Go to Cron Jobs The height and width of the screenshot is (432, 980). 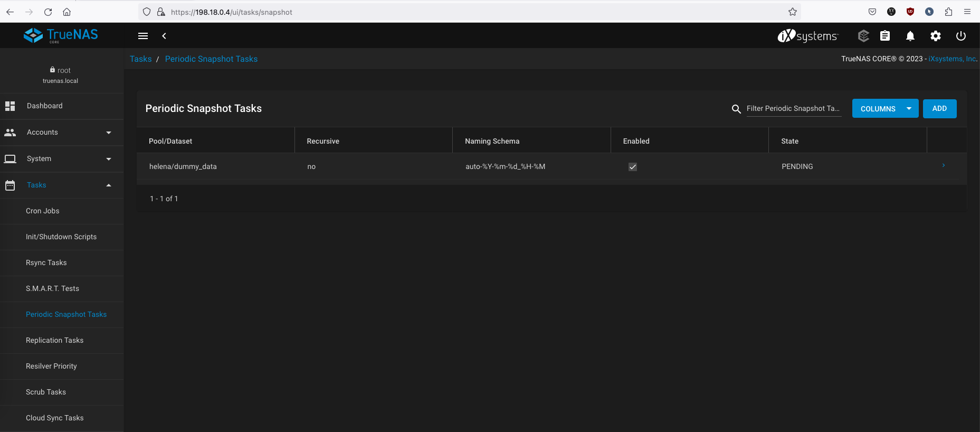tap(43, 211)
